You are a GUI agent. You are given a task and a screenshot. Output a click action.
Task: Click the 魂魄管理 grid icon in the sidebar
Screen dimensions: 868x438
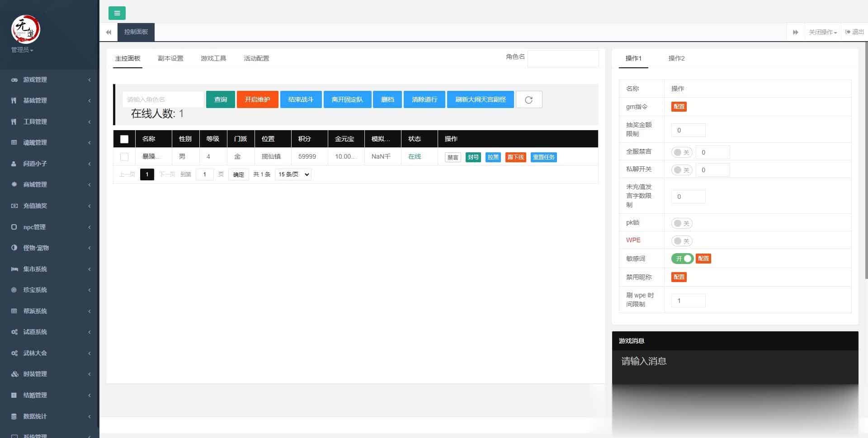click(14, 142)
